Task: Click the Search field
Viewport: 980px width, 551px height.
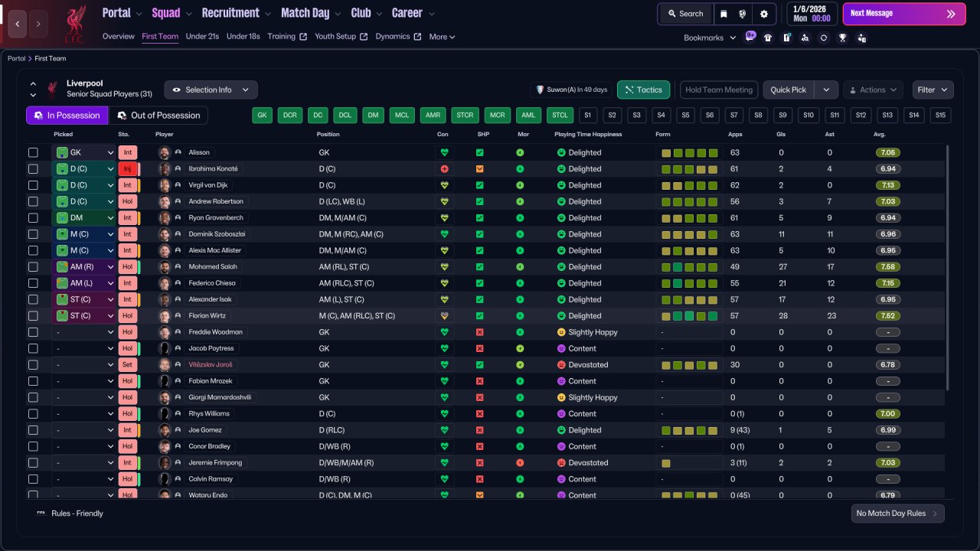Action: tap(684, 14)
